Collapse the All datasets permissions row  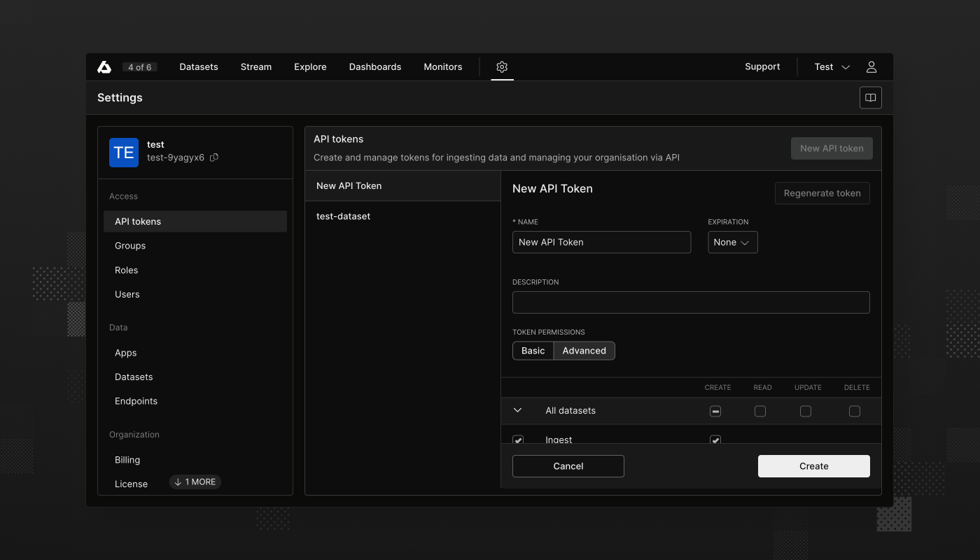517,411
